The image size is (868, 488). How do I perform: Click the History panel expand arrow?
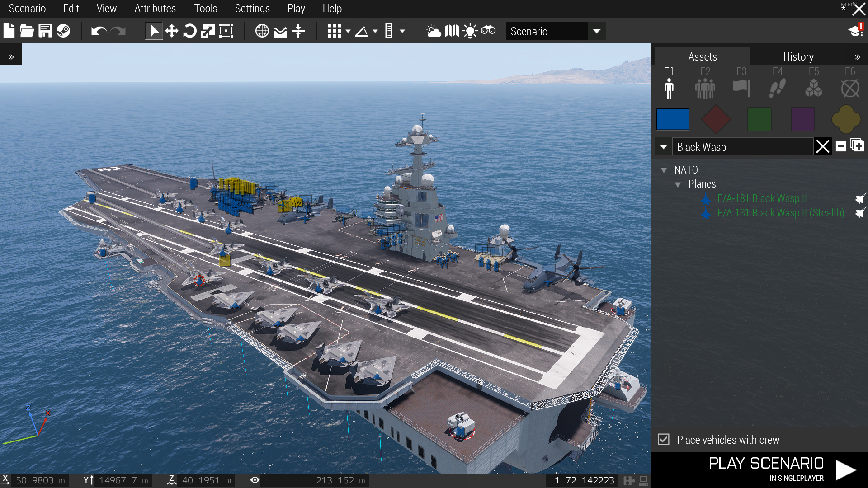pyautogui.click(x=857, y=56)
